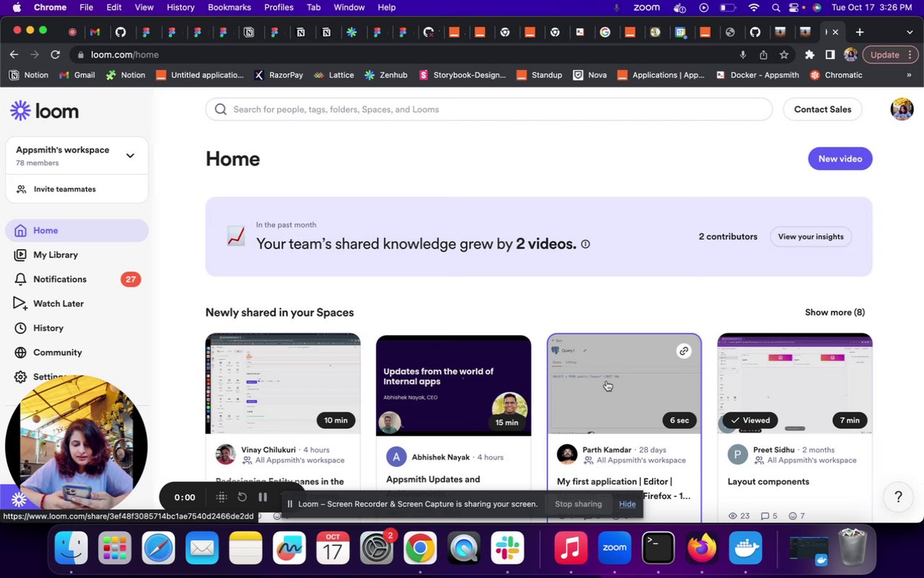The image size is (924, 578).
Task: Click the address bar URL
Action: tap(125, 55)
